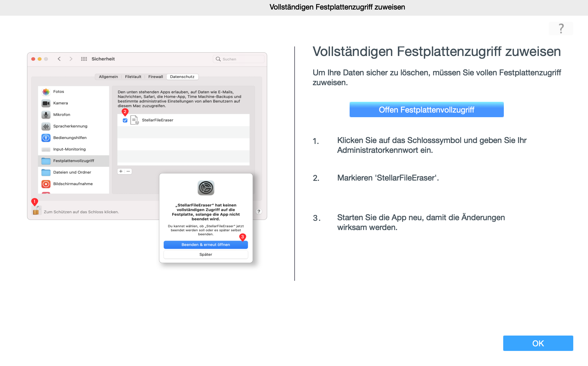Select Bildschirmaufnahme icon in the sidebar
The height and width of the screenshot is (366, 588).
click(x=46, y=184)
